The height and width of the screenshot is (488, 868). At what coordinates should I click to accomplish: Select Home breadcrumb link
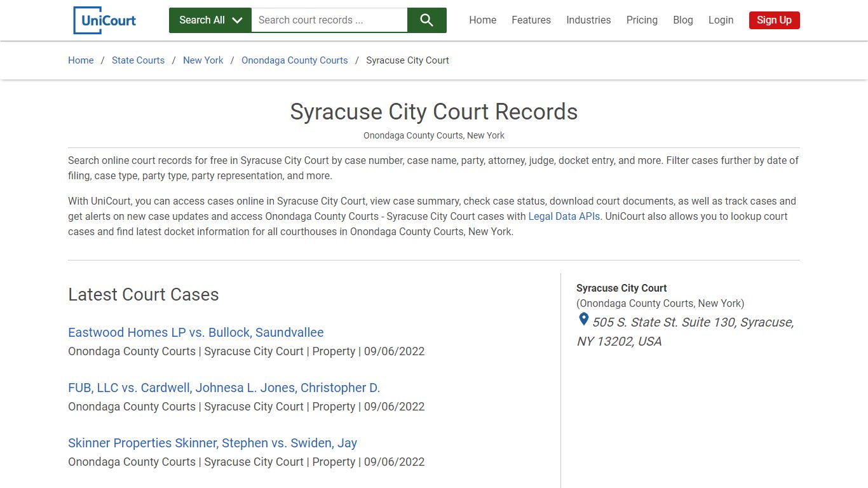click(x=81, y=60)
